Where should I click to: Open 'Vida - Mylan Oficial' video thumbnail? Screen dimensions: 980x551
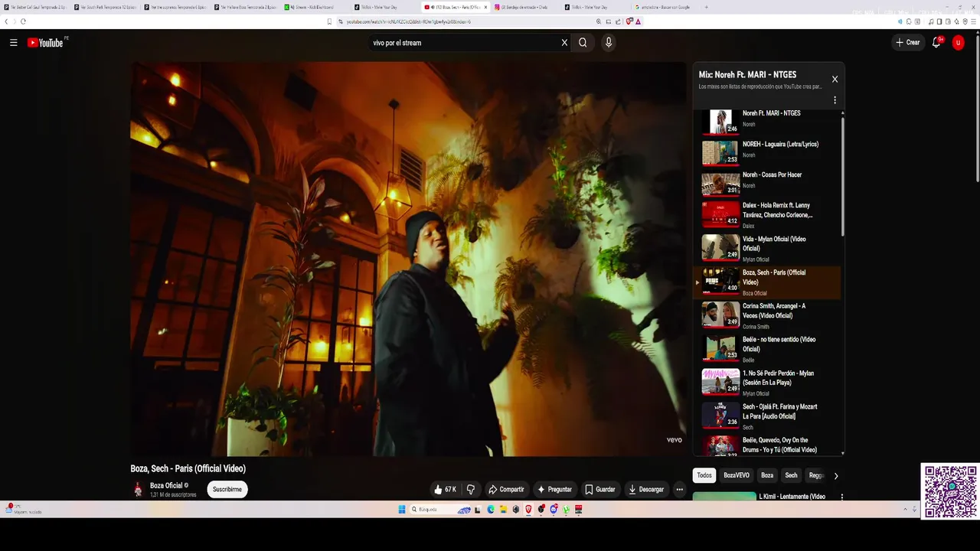point(720,247)
